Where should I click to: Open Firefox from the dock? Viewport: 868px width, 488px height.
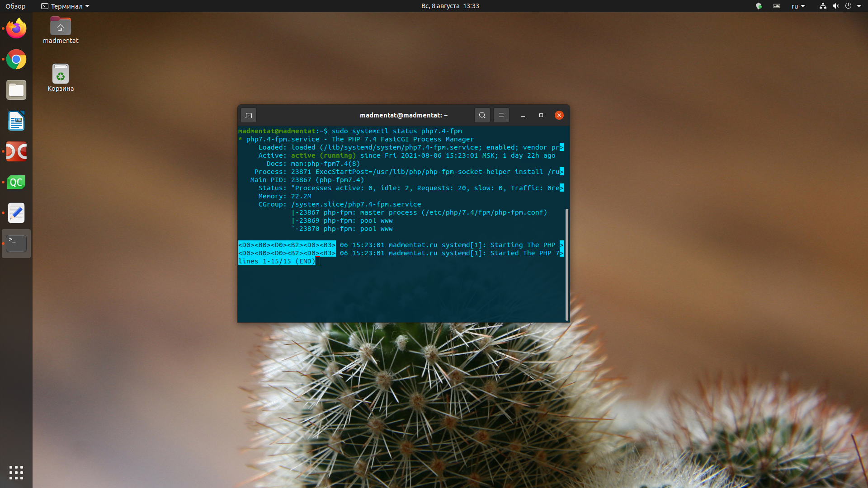16,28
